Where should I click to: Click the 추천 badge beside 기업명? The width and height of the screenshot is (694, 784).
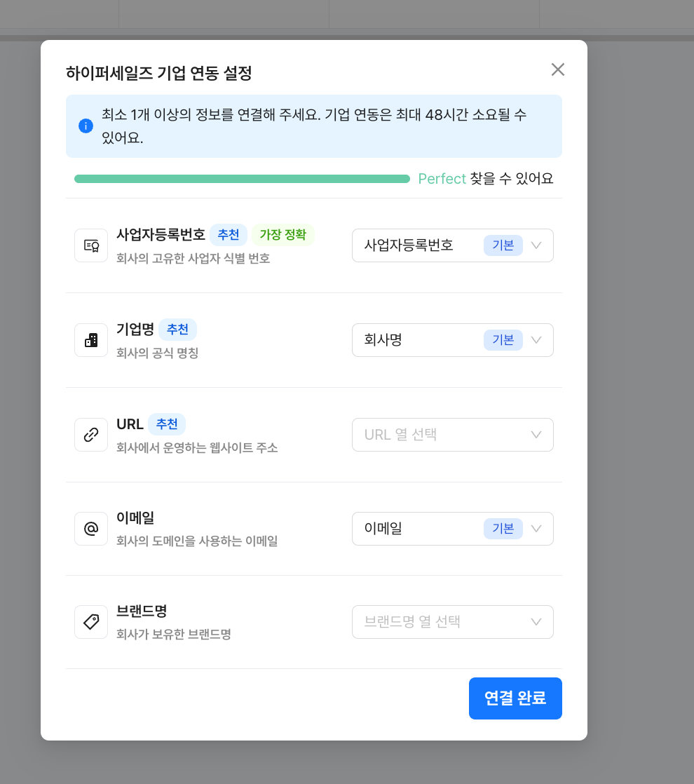click(177, 329)
